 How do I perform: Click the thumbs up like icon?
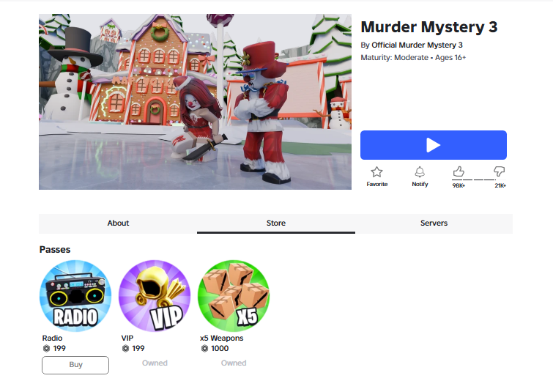point(459,171)
